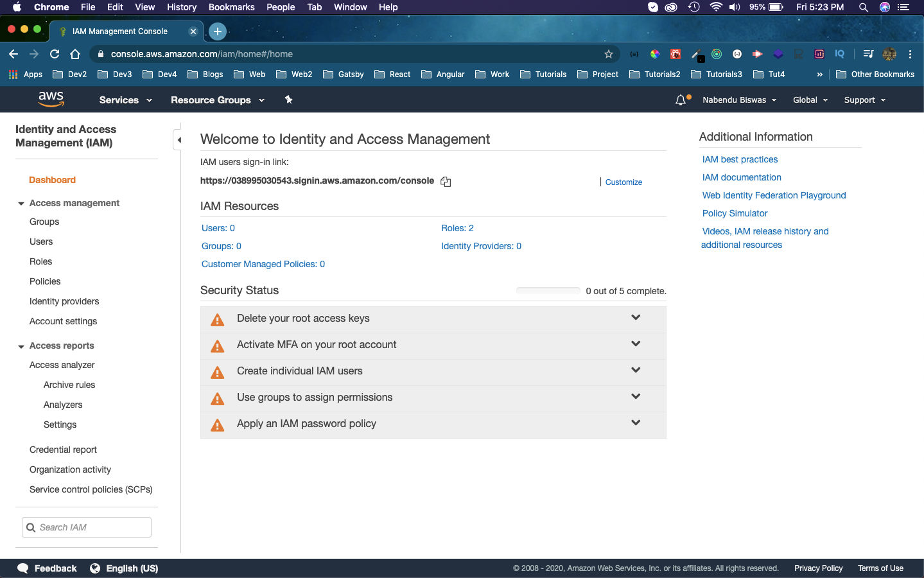Click the globe language icon in footer
The height and width of the screenshot is (578, 924).
click(x=95, y=568)
